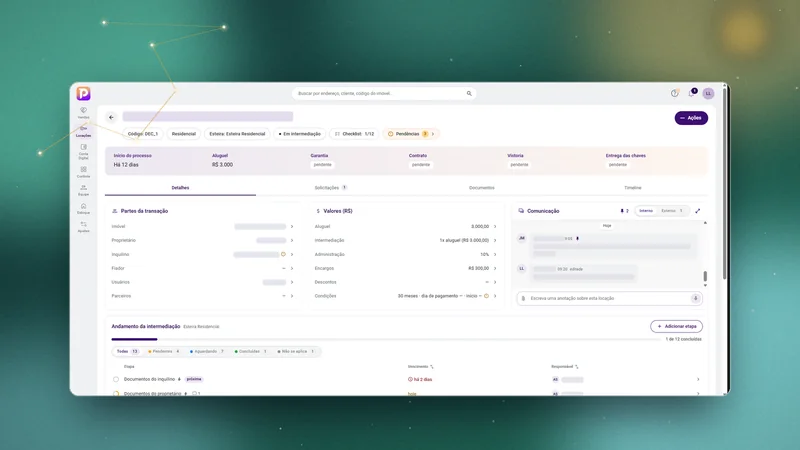800x450 pixels.
Task: Open the grid-icon sidebar item below Conta Digital
Action: pos(83,172)
